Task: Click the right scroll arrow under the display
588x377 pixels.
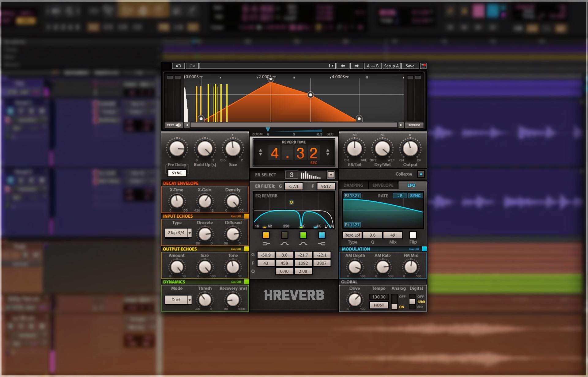Action: [401, 125]
